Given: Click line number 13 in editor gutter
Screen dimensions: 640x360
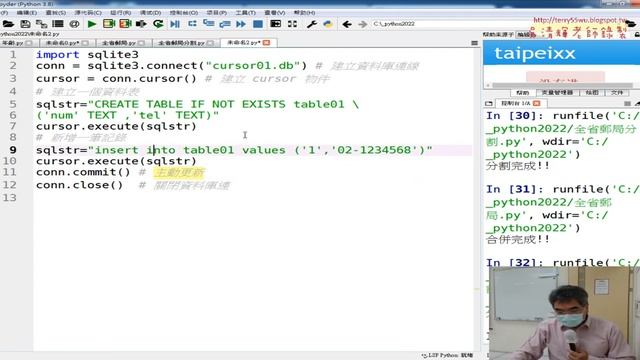Looking at the screenshot, I should point(10,198).
